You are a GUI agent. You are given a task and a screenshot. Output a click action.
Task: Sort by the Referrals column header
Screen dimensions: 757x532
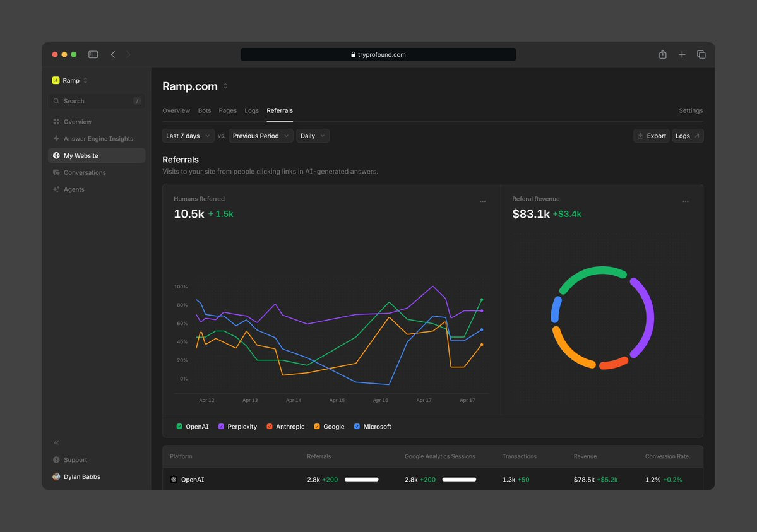(x=319, y=456)
